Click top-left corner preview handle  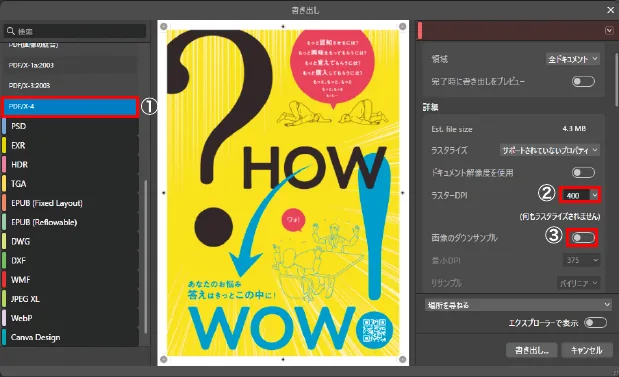pos(164,26)
